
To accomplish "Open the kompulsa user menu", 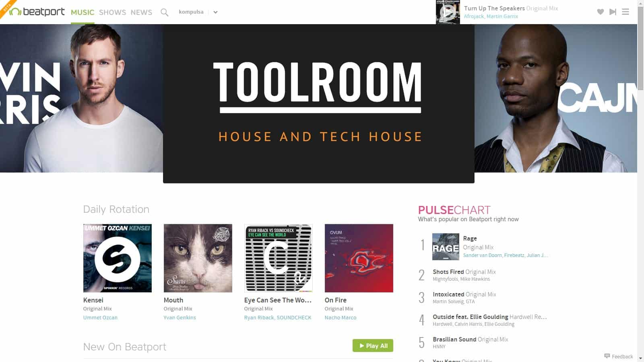I will 191,12.
